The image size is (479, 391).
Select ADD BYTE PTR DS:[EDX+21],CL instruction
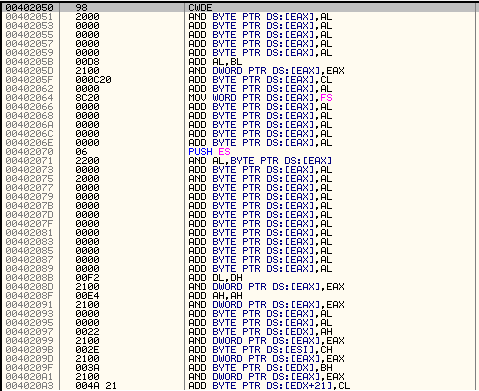coord(269,386)
